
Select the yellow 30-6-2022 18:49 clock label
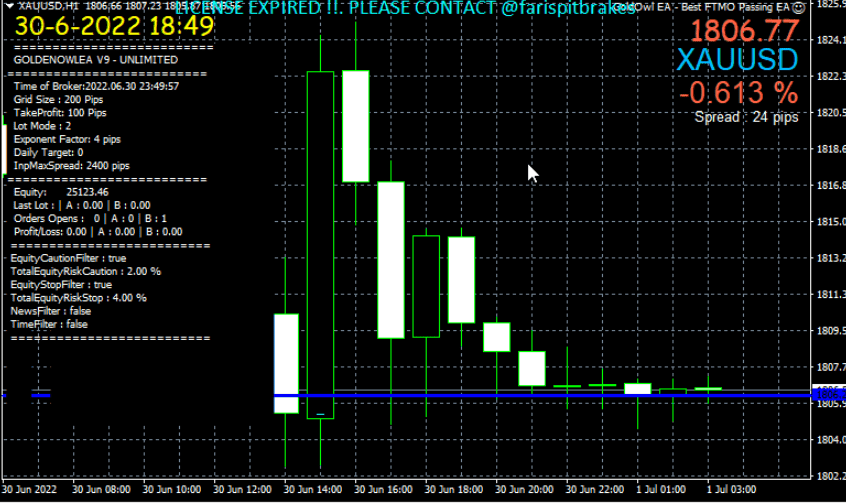114,26
